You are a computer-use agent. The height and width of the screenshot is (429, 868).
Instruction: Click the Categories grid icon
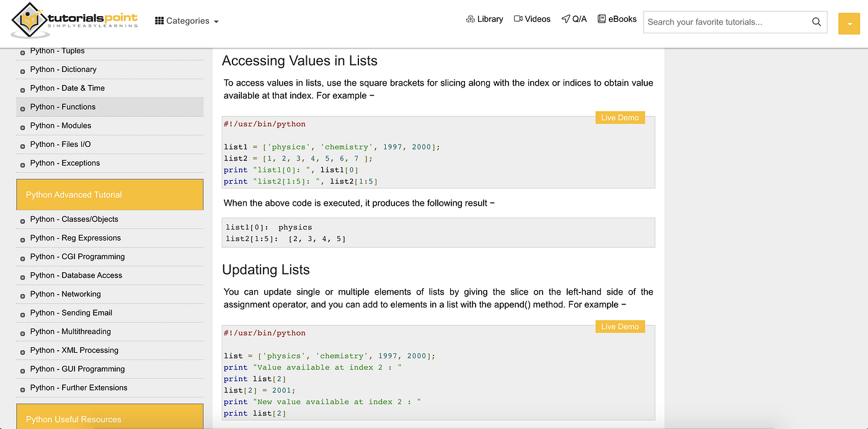159,20
